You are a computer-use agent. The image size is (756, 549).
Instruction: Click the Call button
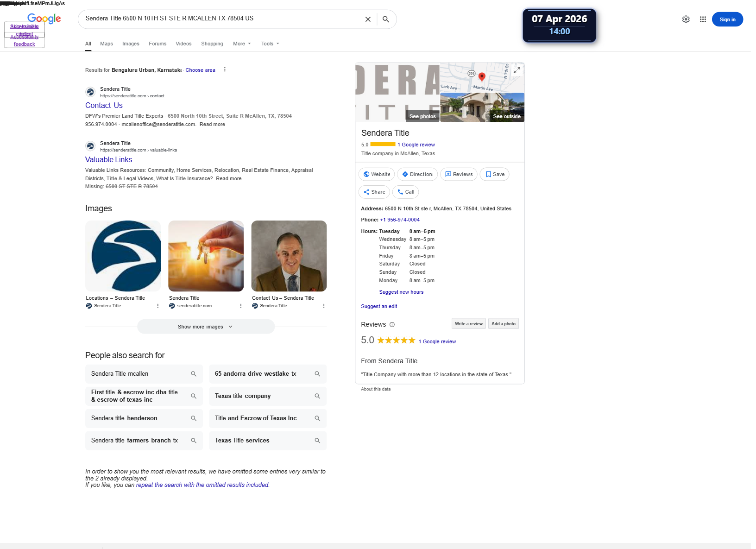pyautogui.click(x=405, y=192)
